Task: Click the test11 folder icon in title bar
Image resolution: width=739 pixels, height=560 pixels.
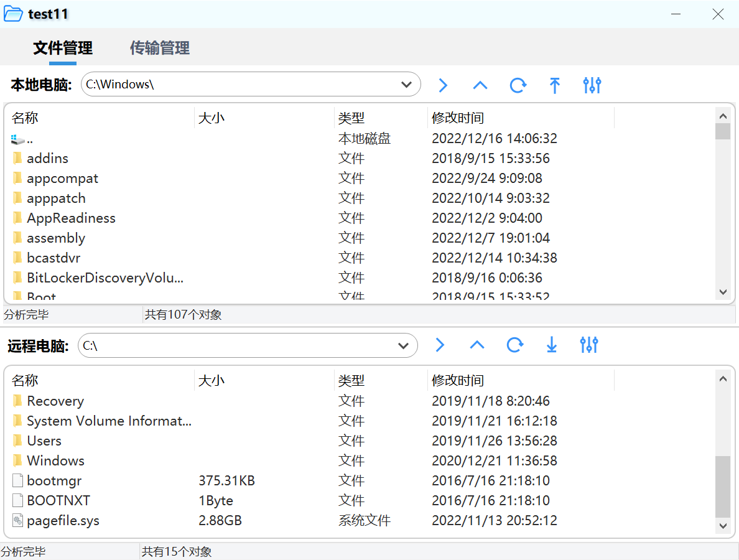Action: pos(12,14)
